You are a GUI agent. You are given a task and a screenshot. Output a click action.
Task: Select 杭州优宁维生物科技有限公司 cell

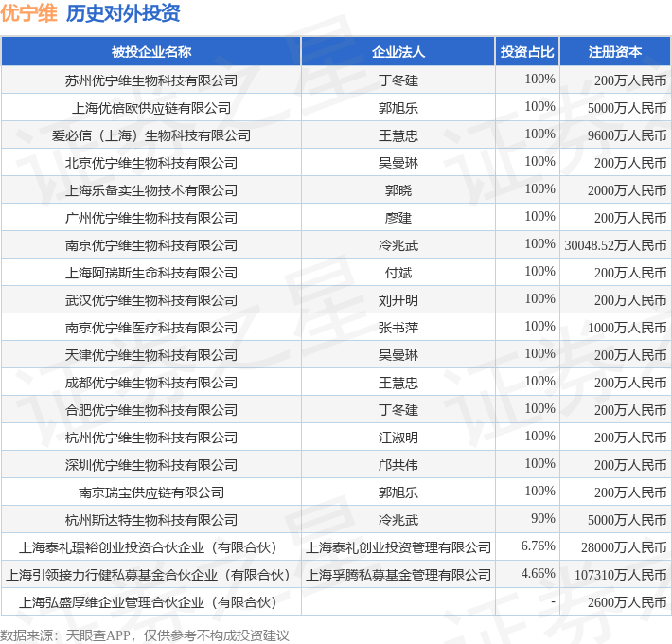(x=151, y=438)
